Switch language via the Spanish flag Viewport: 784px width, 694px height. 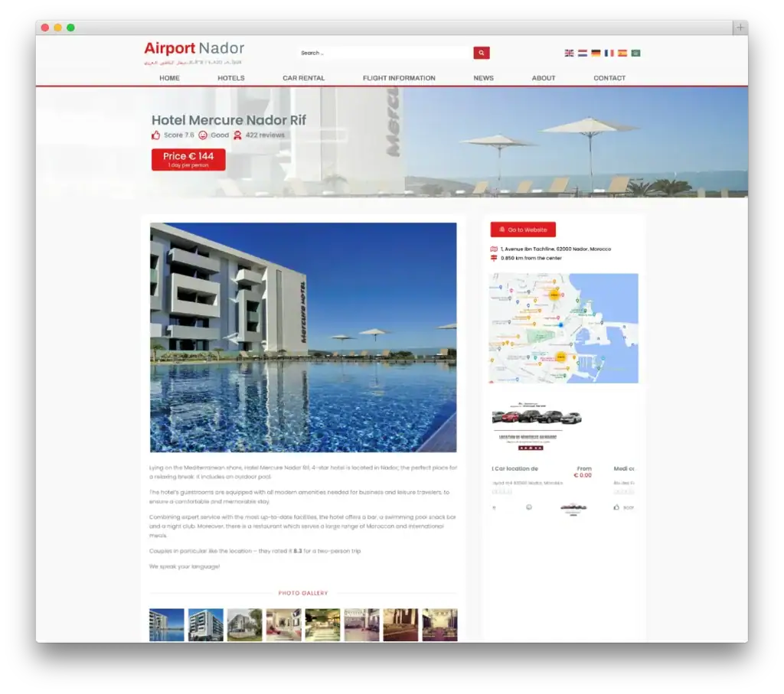(622, 53)
